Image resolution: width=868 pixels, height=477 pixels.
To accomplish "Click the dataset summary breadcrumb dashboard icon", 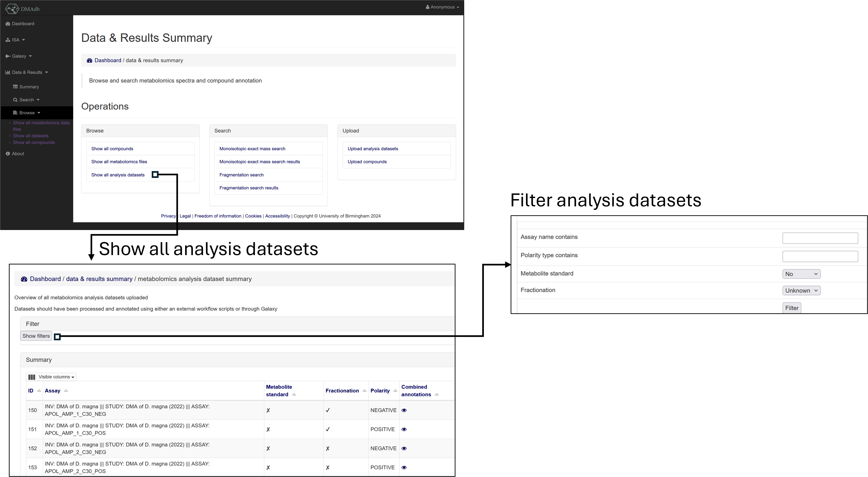I will tap(24, 279).
